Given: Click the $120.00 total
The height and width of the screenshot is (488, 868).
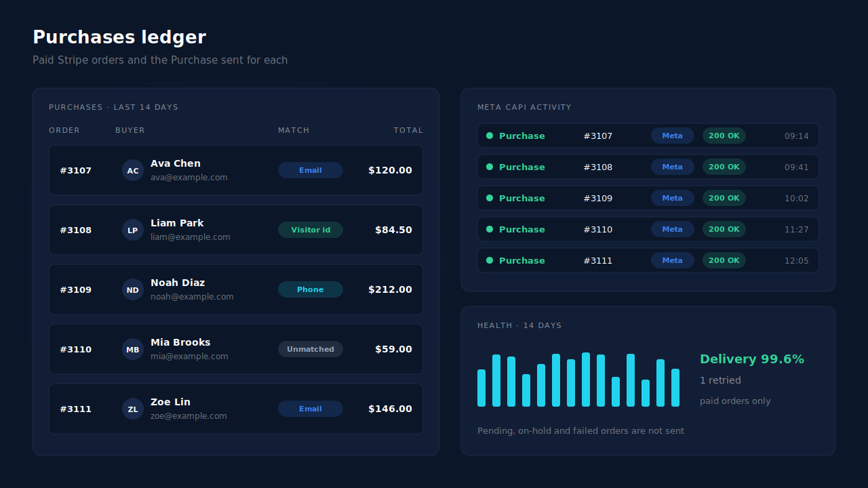Looking at the screenshot, I should (x=390, y=170).
